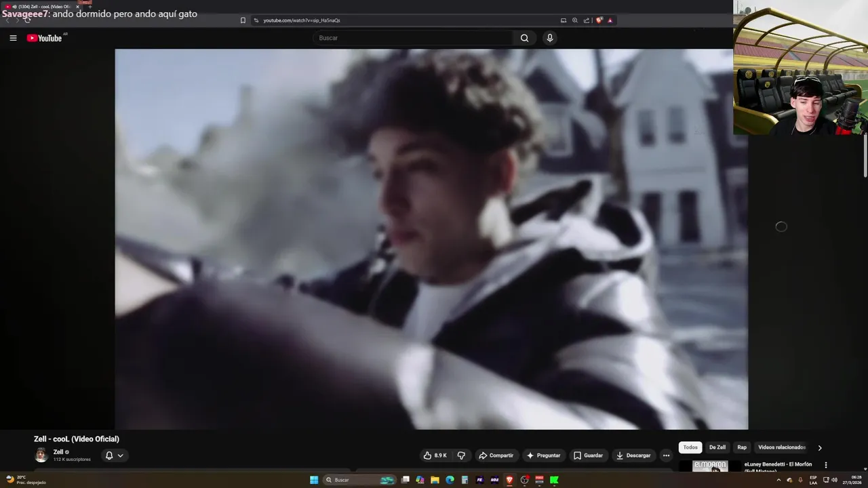Open the weather widget showing 20°C
868x488 pixels.
click(26, 480)
